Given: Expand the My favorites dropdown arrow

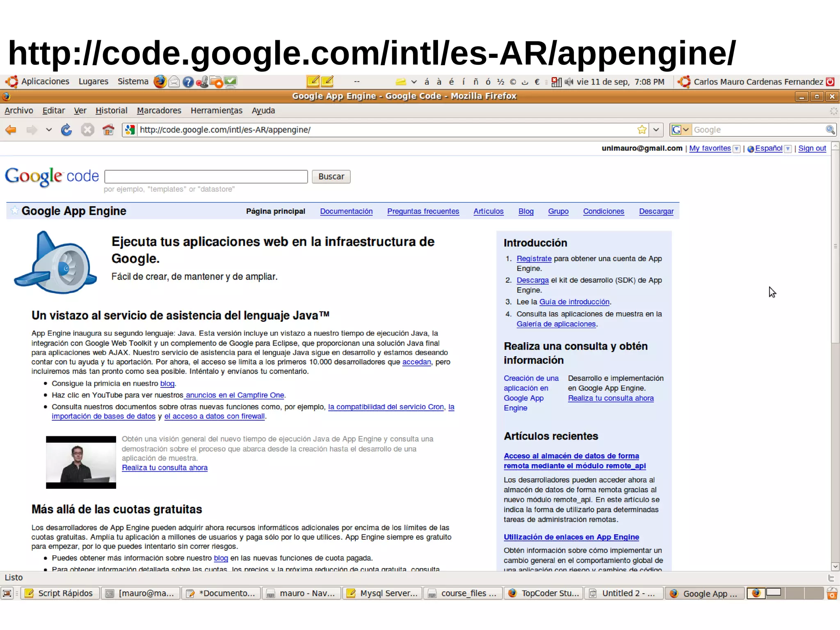Looking at the screenshot, I should click(x=737, y=149).
